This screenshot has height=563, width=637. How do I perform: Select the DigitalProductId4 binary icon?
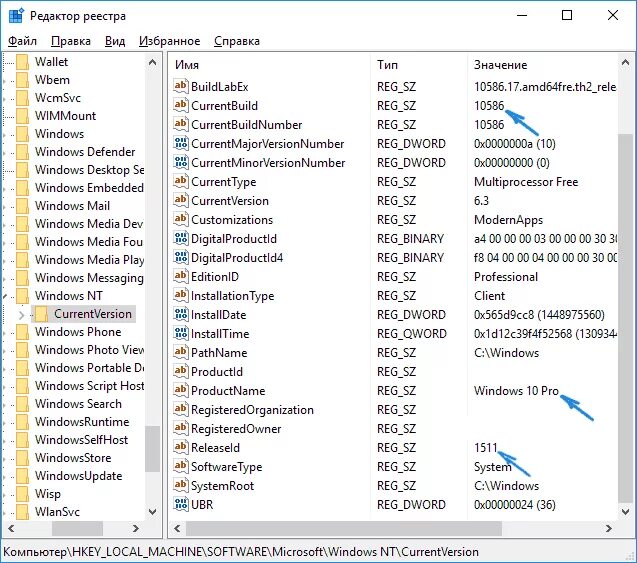pos(180,258)
